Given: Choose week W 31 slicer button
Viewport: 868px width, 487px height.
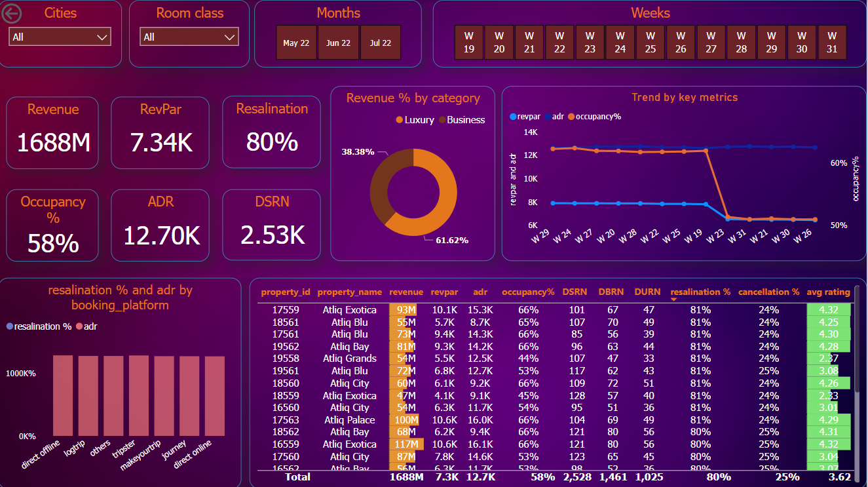Looking at the screenshot, I should click(832, 42).
